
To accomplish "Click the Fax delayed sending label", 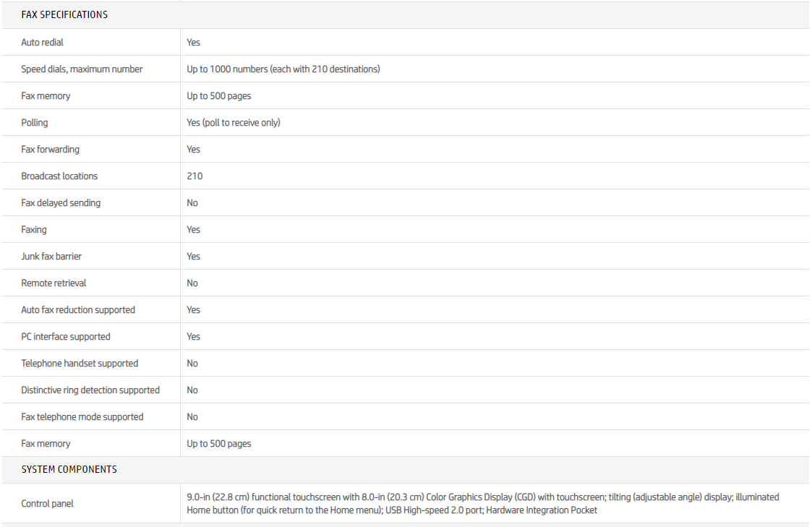I will coord(61,203).
